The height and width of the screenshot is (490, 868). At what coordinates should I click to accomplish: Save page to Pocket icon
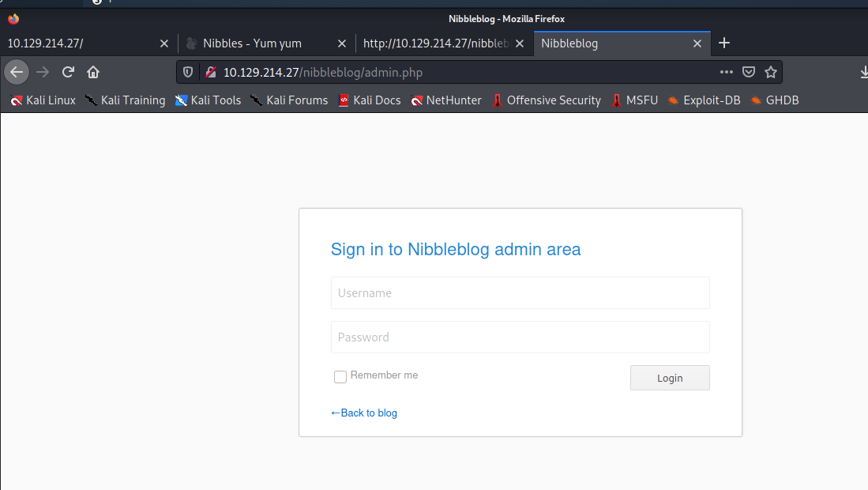(x=749, y=72)
